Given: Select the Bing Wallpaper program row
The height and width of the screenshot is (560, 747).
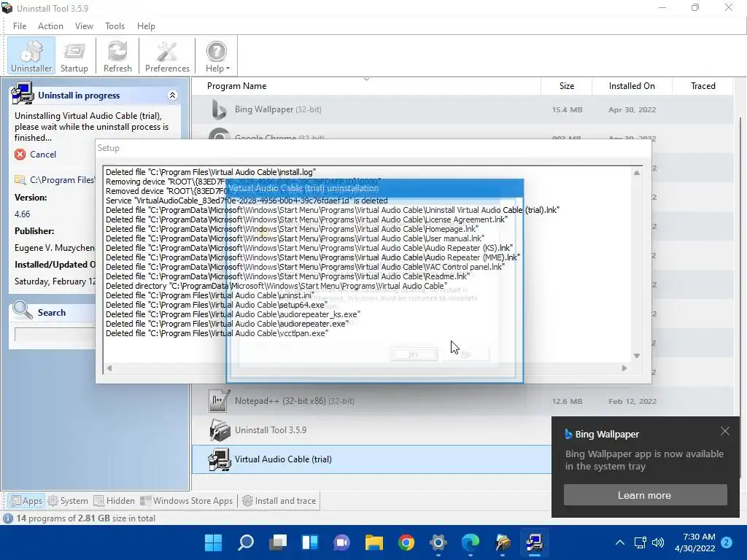Looking at the screenshot, I should pyautogui.click(x=462, y=109).
